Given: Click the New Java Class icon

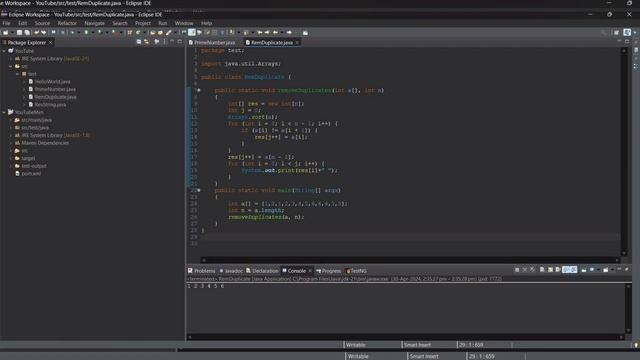Looking at the screenshot, I should [138, 32].
